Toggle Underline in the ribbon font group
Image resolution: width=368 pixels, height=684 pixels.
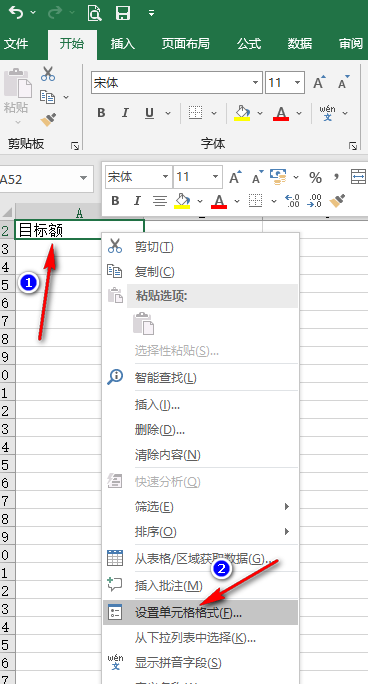click(149, 113)
